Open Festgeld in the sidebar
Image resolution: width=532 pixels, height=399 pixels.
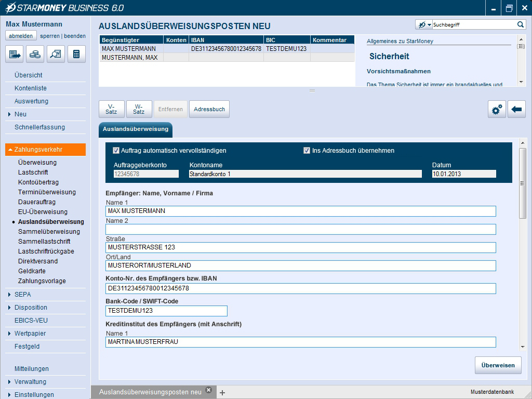coord(27,347)
